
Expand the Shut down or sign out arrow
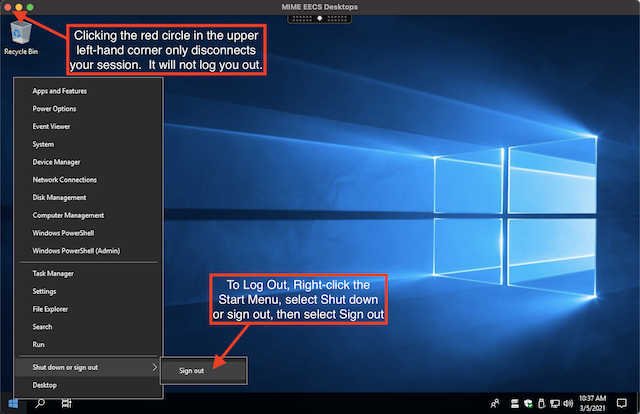154,367
